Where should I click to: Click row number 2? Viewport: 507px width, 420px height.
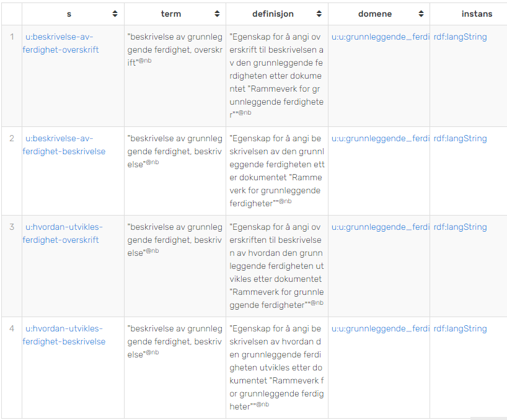click(12, 138)
